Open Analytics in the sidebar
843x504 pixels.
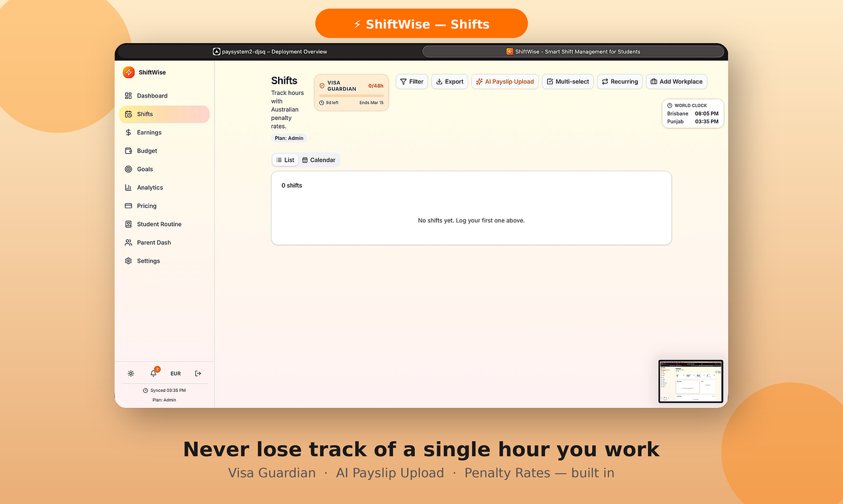165,188
